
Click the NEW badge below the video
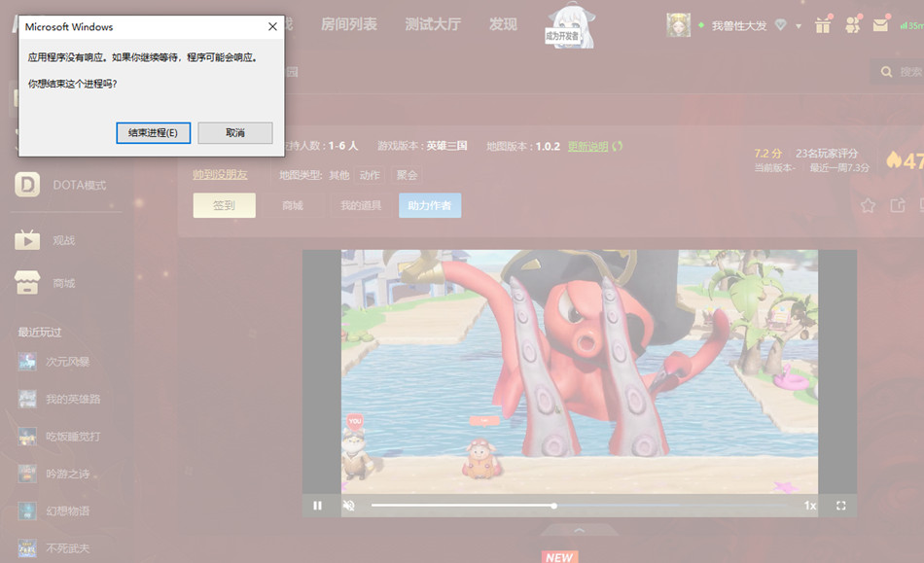[559, 557]
